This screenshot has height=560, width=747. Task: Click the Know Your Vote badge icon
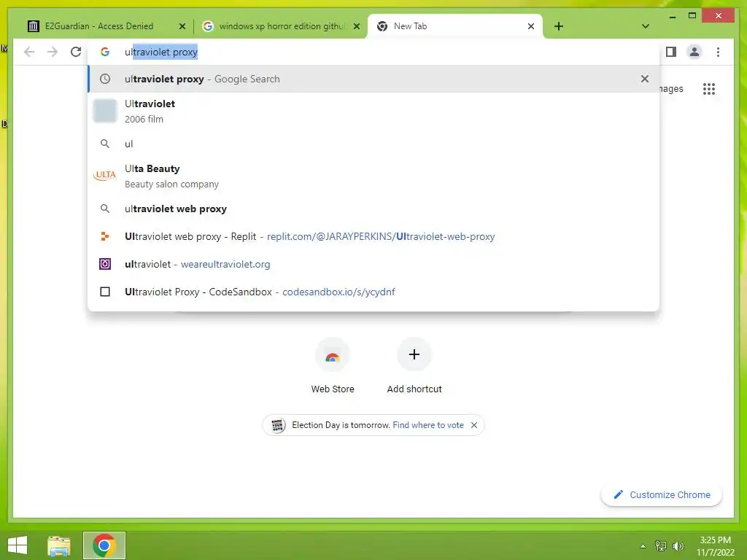pyautogui.click(x=278, y=425)
